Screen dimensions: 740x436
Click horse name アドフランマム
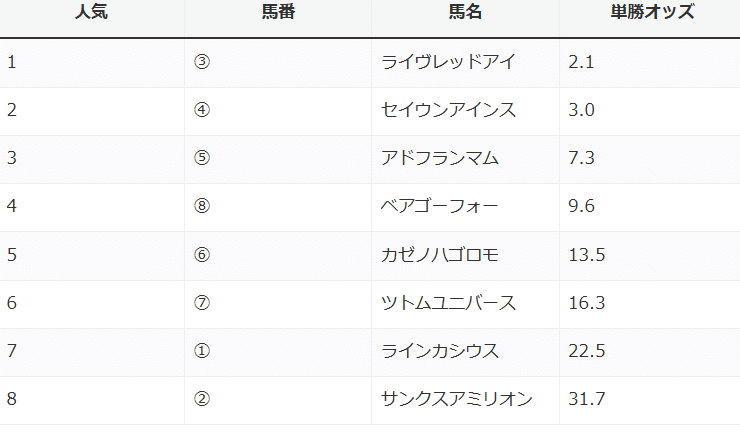tap(440, 158)
